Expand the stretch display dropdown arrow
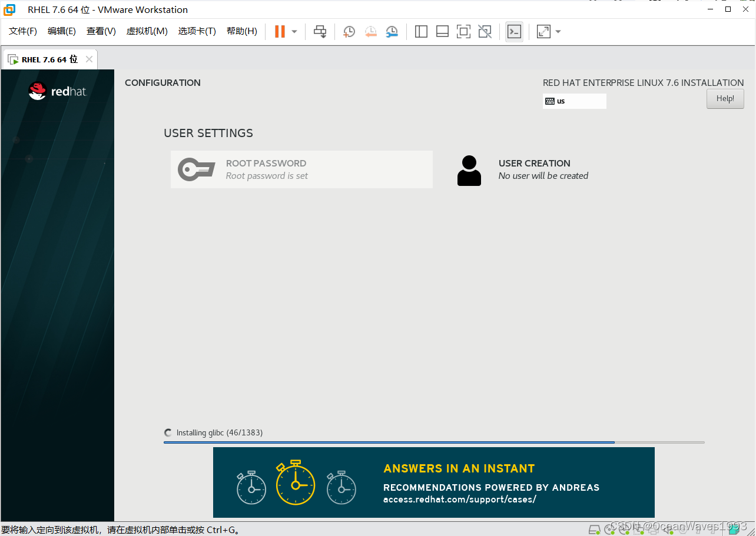 pos(558,32)
